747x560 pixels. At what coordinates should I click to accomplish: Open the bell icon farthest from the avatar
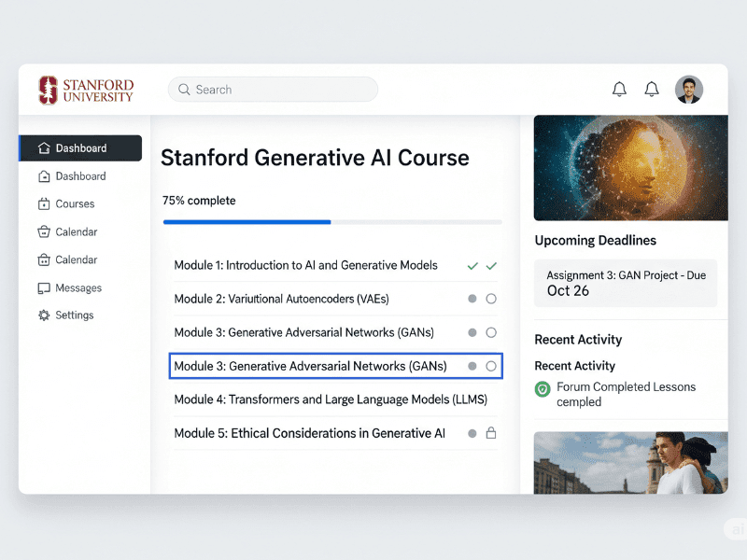(619, 89)
